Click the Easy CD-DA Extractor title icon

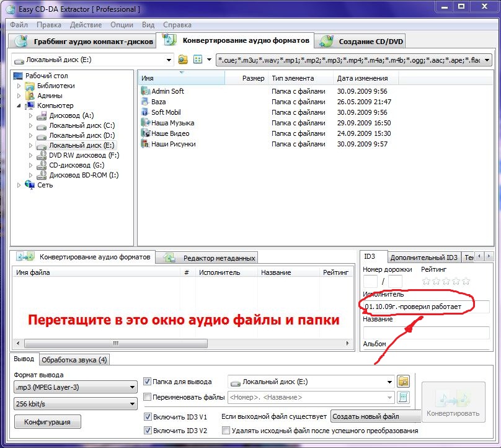pyautogui.click(x=11, y=9)
